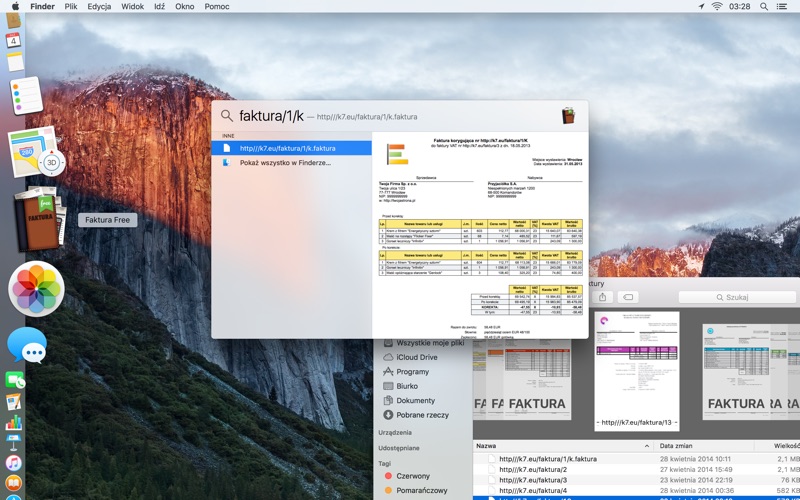This screenshot has height=500, width=800.
Task: Expand the Urządzenia sidebar section
Action: pyautogui.click(x=395, y=432)
